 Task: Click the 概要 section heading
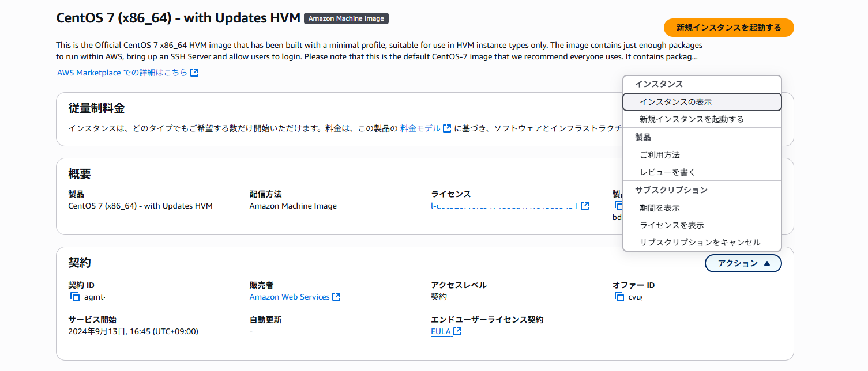coord(80,174)
